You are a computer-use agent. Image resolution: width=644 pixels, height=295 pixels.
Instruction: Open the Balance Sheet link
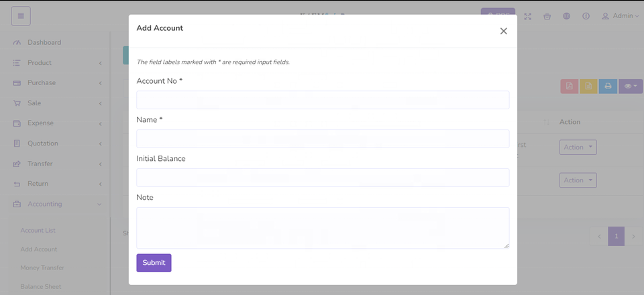tap(41, 286)
